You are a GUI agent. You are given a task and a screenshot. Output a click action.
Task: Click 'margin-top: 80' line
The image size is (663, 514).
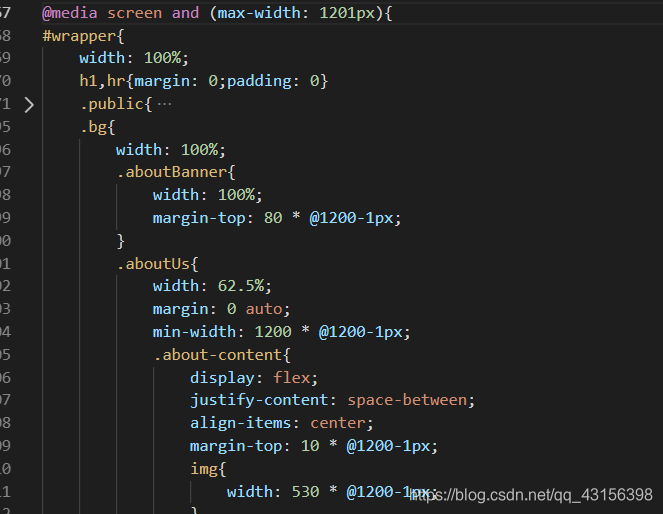pos(277,218)
